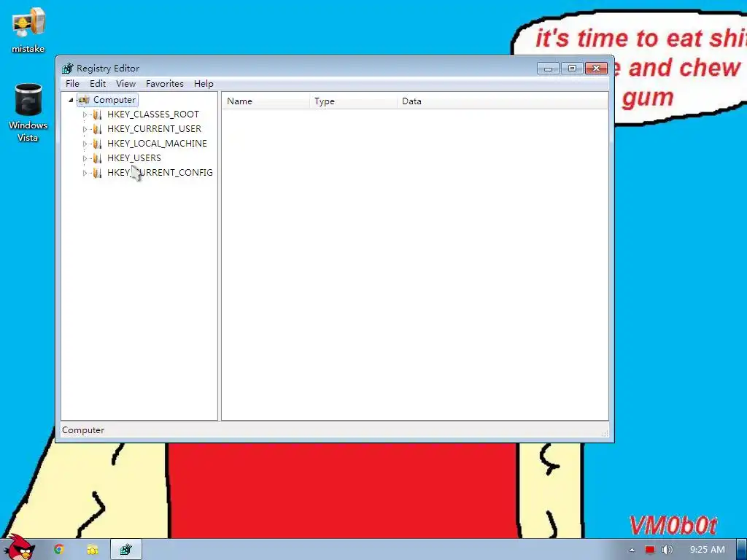Image resolution: width=747 pixels, height=560 pixels.
Task: Expand the HKEY_LOCAL_MACHINE arrow
Action: coord(85,144)
